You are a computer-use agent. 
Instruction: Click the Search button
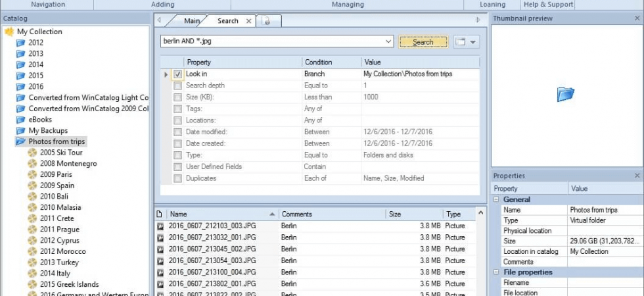click(423, 41)
